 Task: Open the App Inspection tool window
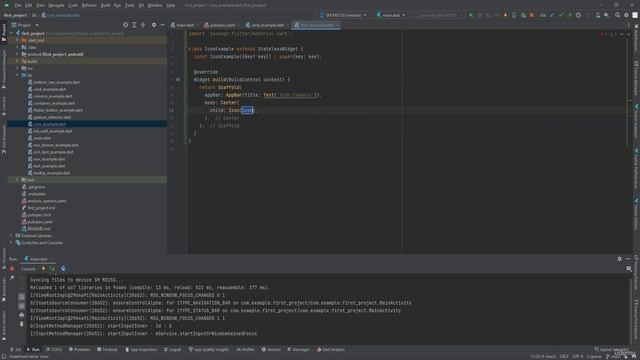click(141, 349)
